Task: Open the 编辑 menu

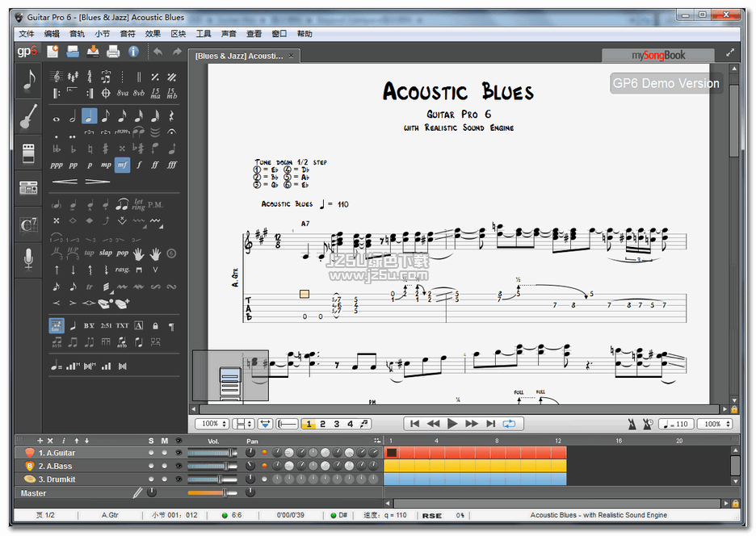Action: point(52,34)
